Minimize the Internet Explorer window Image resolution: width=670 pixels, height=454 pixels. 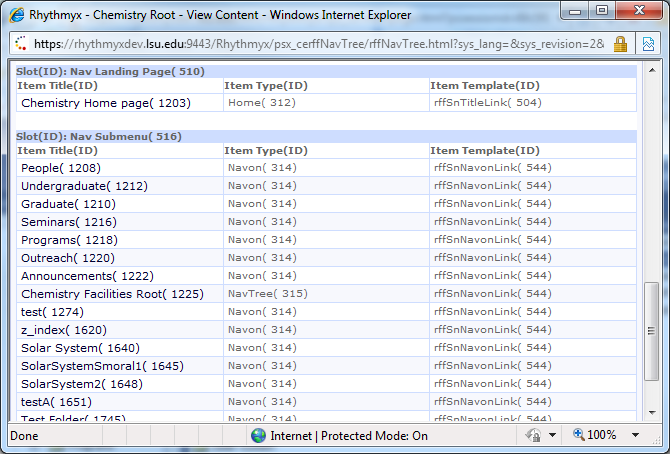(x=575, y=11)
